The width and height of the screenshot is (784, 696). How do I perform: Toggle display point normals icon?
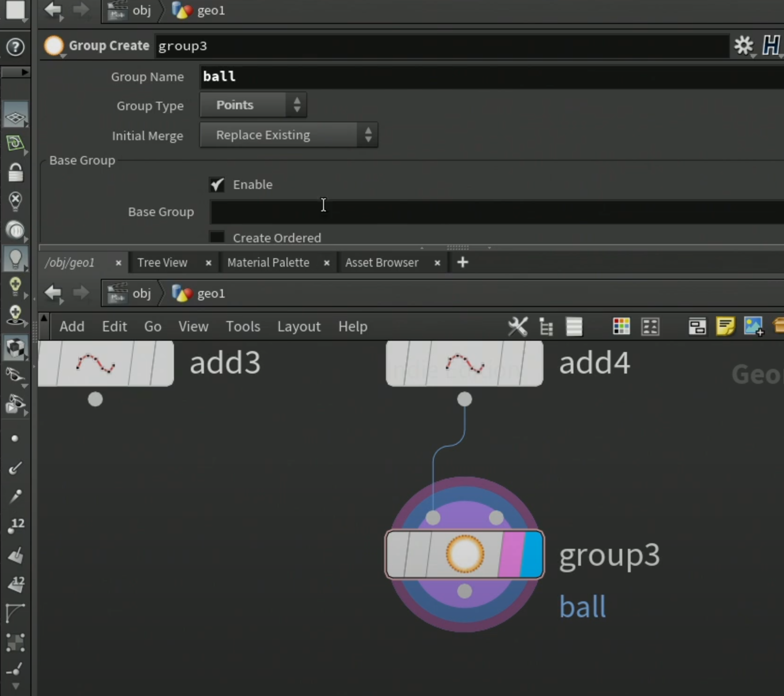(x=15, y=468)
